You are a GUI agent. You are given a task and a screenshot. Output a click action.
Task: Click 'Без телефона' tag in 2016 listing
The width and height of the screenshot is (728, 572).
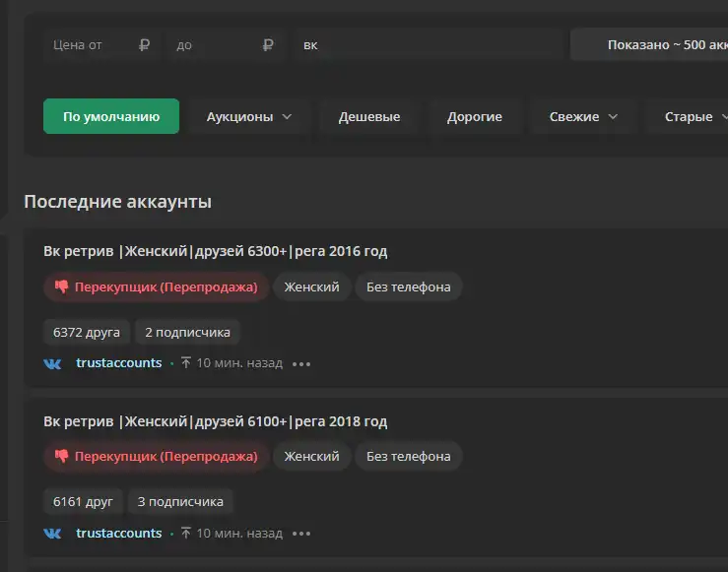409,286
